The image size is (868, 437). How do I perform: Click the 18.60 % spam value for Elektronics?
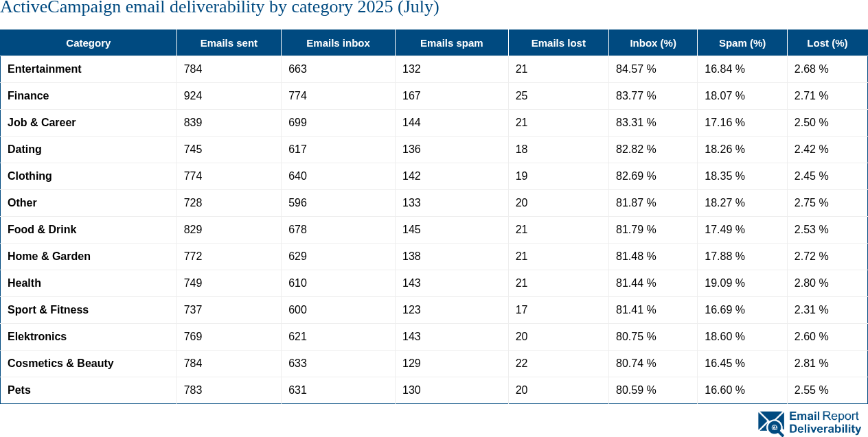(x=724, y=337)
